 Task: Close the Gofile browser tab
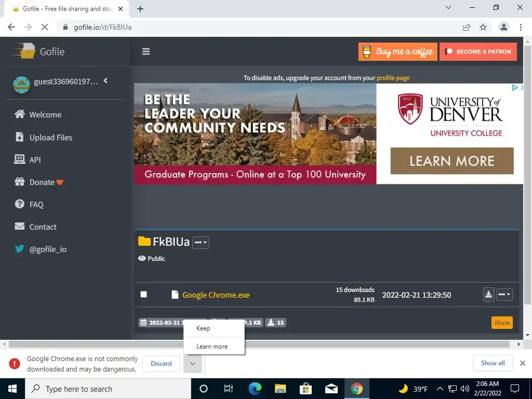point(121,9)
